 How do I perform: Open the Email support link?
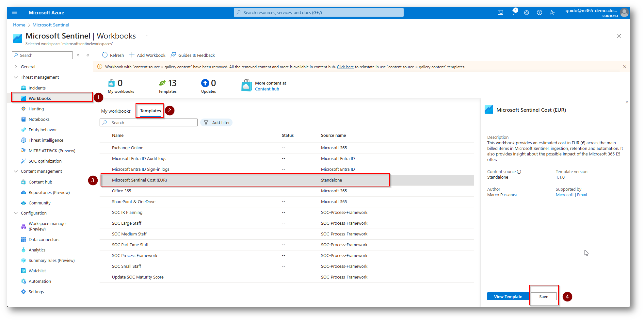pyautogui.click(x=582, y=195)
